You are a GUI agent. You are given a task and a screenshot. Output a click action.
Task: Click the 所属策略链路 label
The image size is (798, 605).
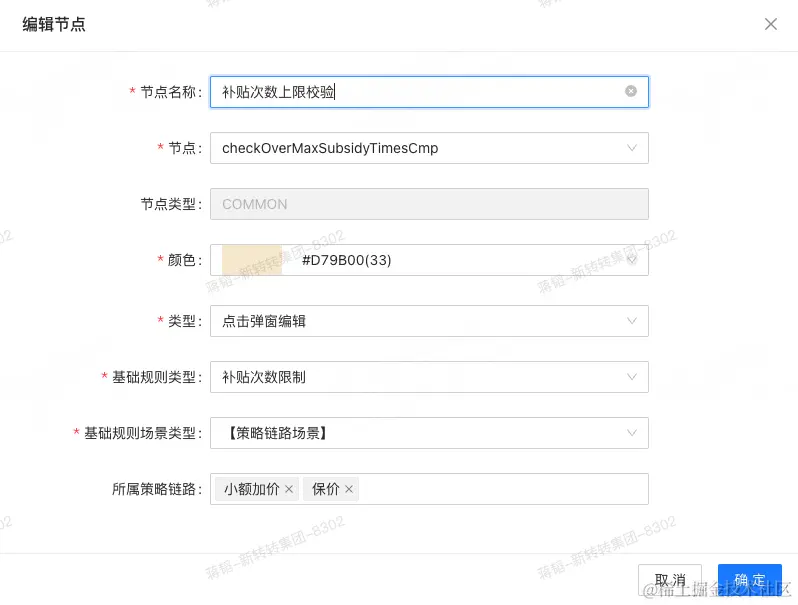coord(154,489)
